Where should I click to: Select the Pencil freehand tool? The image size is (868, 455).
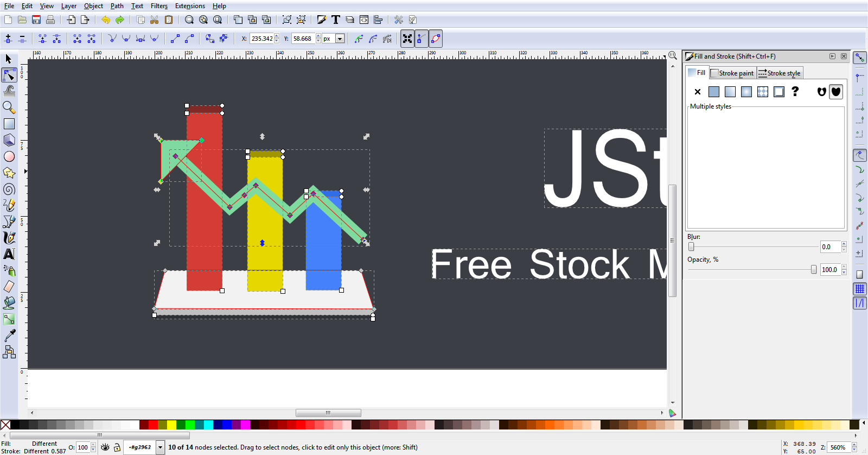pyautogui.click(x=9, y=205)
